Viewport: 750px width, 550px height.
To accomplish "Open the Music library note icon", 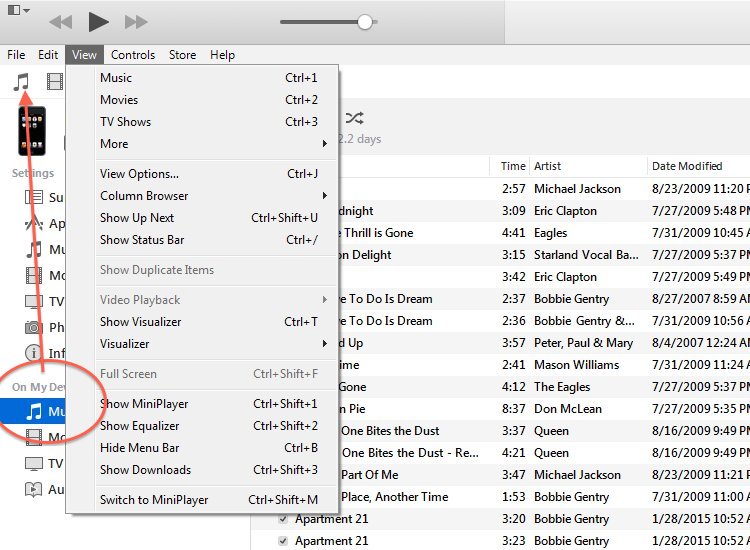I will point(21,82).
